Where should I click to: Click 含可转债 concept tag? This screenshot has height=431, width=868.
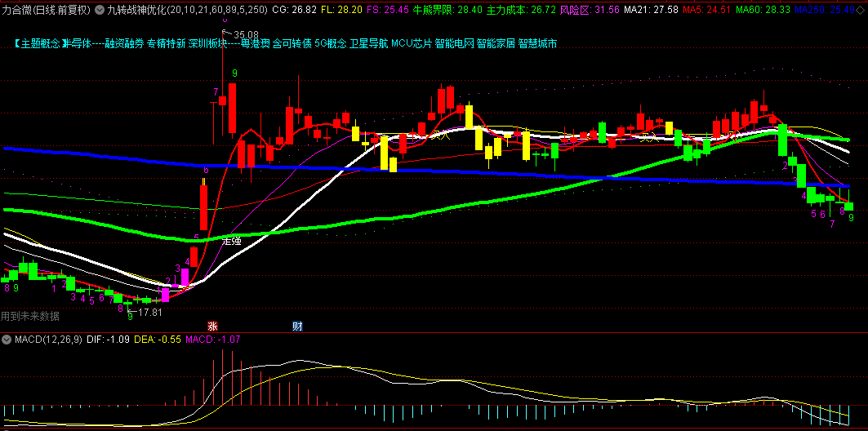(292, 44)
